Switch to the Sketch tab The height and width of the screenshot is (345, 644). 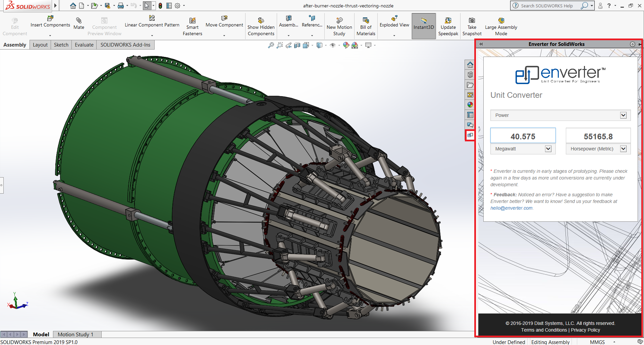tap(61, 45)
